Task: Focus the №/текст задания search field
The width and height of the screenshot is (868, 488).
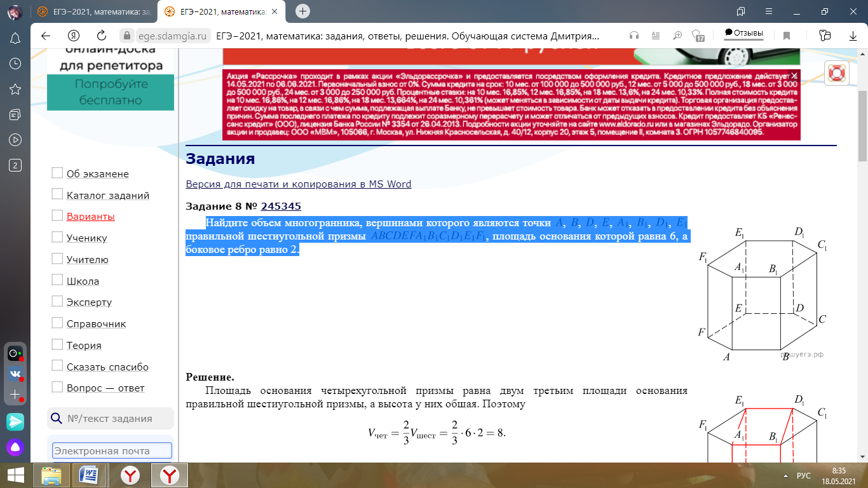Action: click(111, 419)
